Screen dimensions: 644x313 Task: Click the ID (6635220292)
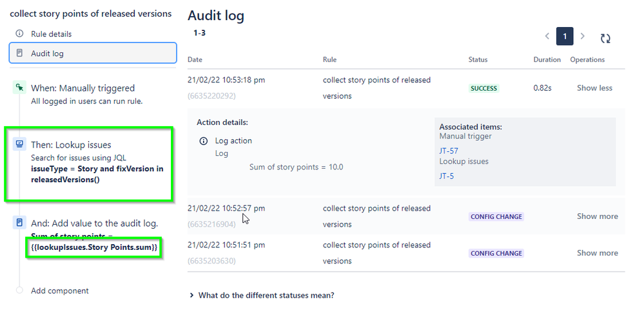click(x=211, y=97)
